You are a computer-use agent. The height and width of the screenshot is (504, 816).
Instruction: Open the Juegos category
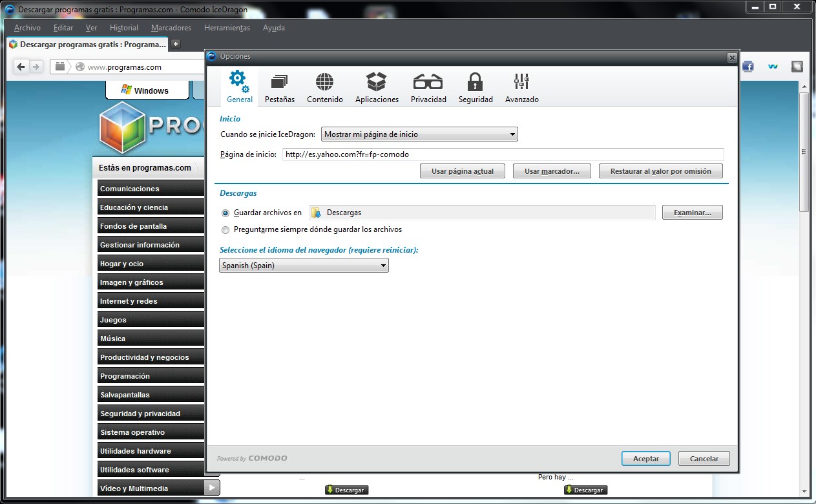click(x=151, y=320)
